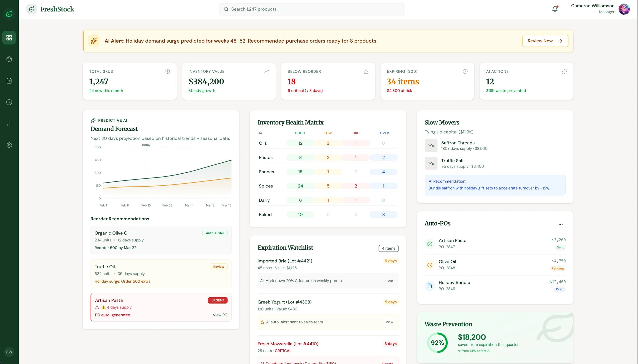The height and width of the screenshot is (364, 638).
Task: Select the package inventory icon in sidebar
Action: [9, 59]
